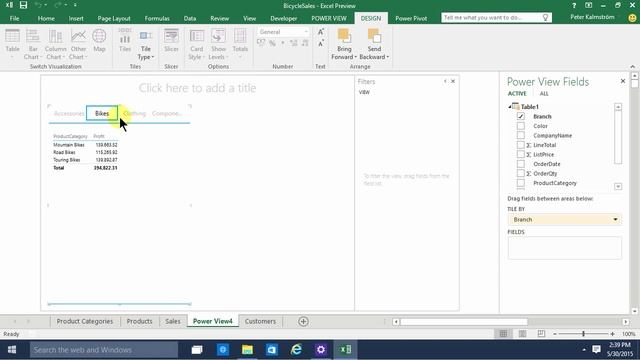The width and height of the screenshot is (640, 360).
Task: Check the Color field checkbox
Action: [521, 126]
